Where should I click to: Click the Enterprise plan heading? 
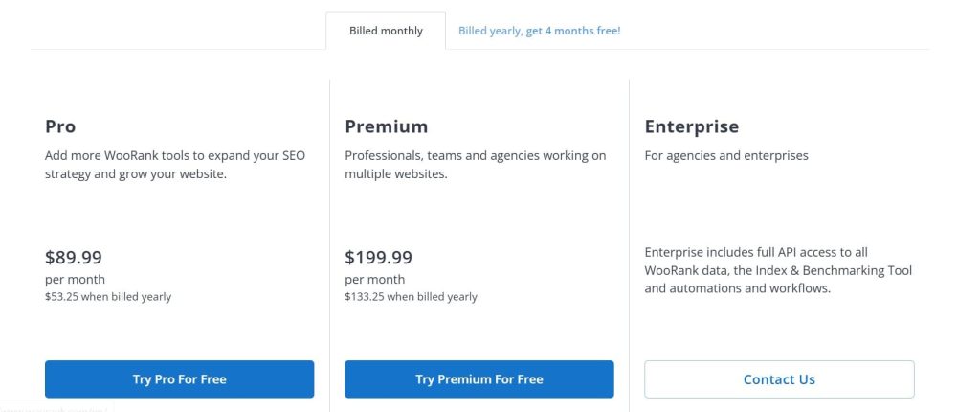(x=691, y=126)
